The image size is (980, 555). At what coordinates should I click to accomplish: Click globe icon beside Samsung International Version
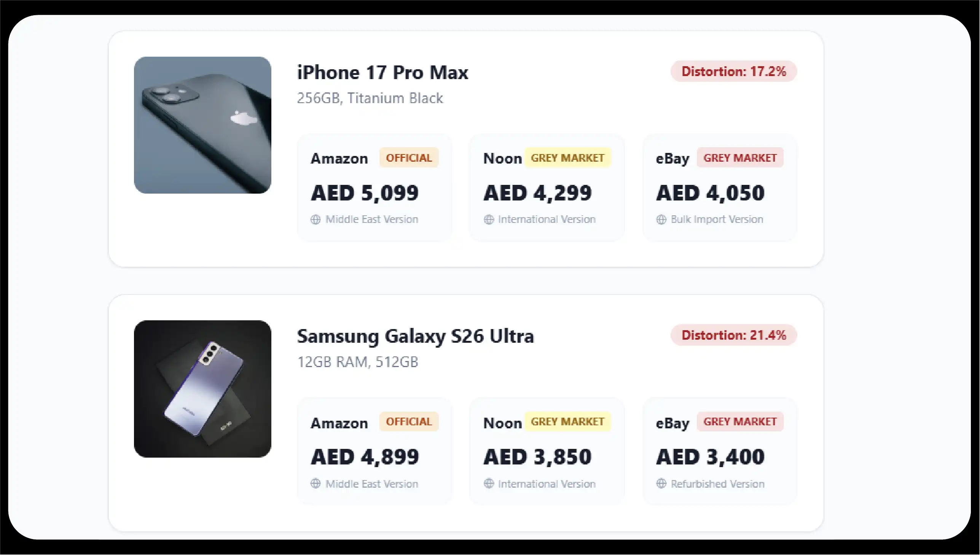tap(489, 484)
